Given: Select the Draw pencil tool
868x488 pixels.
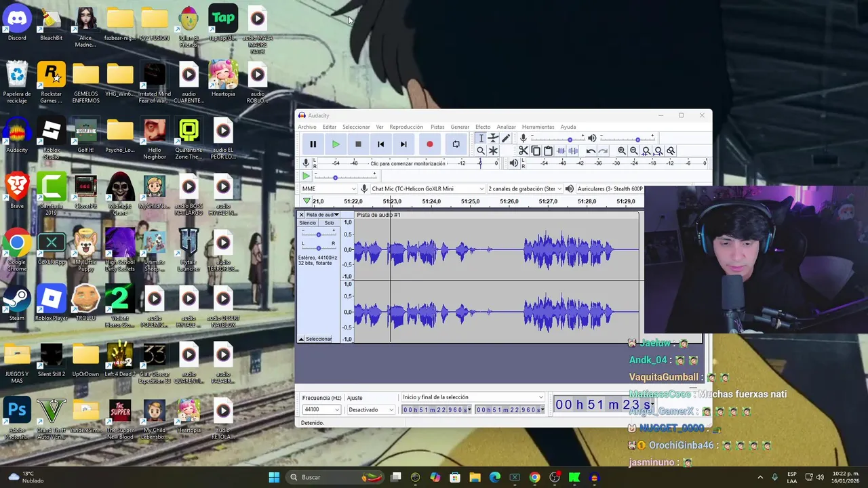Looking at the screenshot, I should (506, 138).
